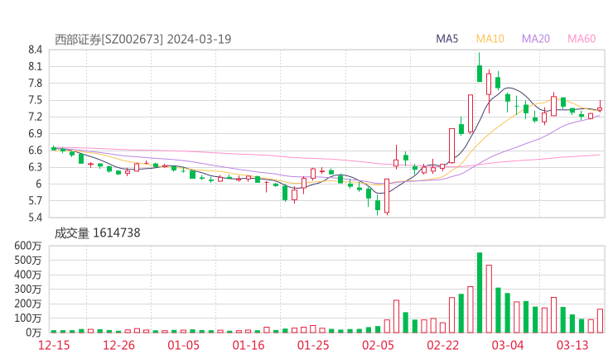
Task: Click the 8.4 price axis label
Action: point(35,50)
